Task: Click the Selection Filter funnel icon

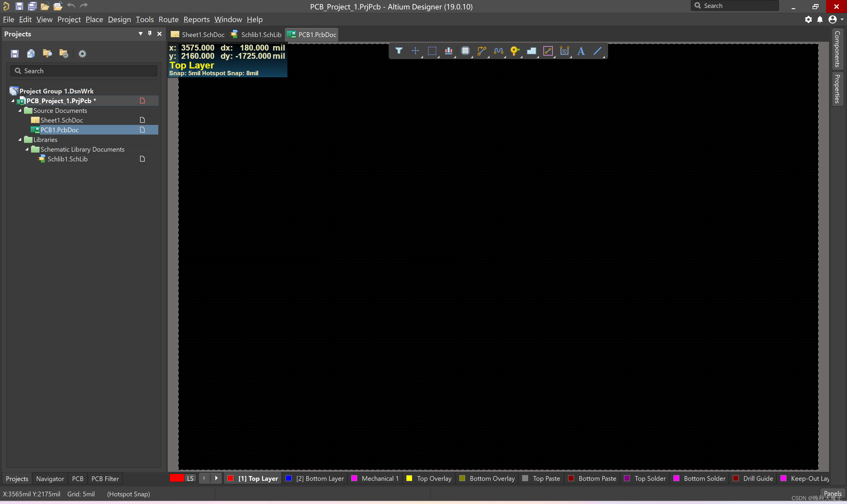Action: tap(399, 51)
